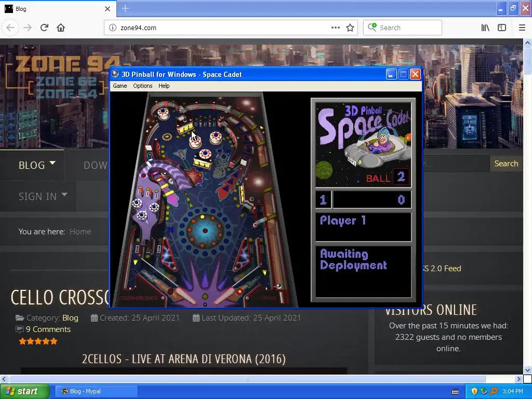This screenshot has height=399, width=532.
Task: Click the Windows start button
Action: (x=25, y=391)
